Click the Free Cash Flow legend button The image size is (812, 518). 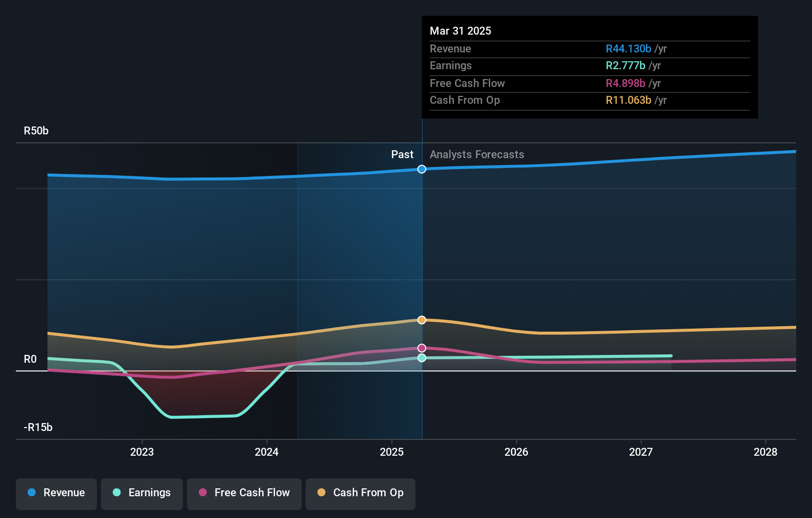244,493
